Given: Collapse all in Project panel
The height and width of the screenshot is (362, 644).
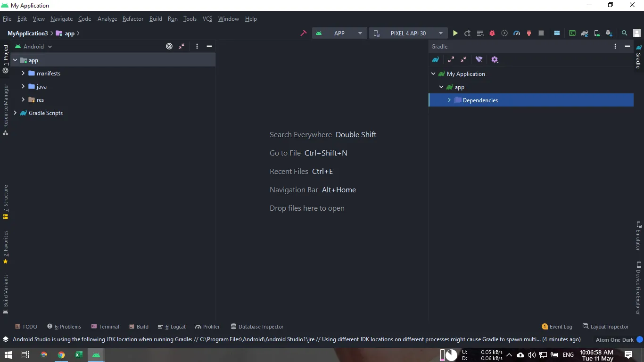Looking at the screenshot, I should pyautogui.click(x=182, y=46).
